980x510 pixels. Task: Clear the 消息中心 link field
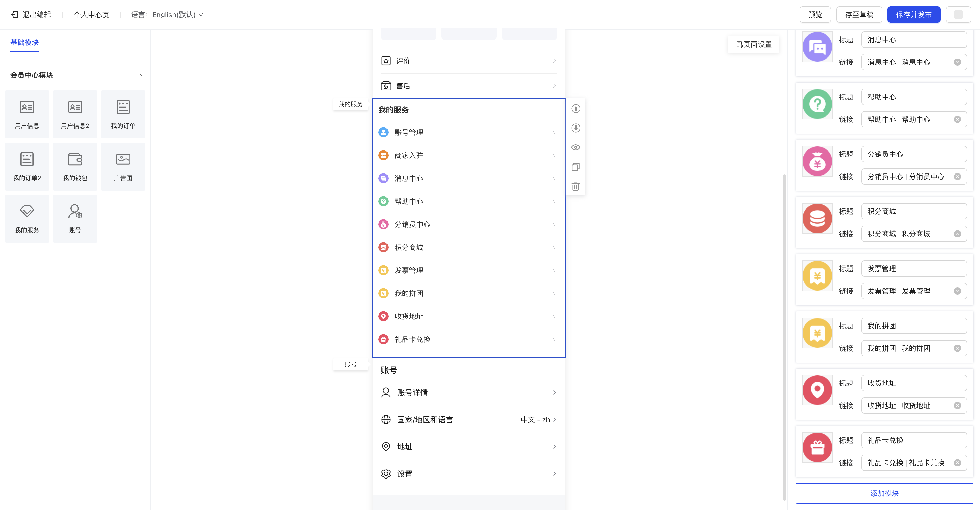[x=957, y=62]
